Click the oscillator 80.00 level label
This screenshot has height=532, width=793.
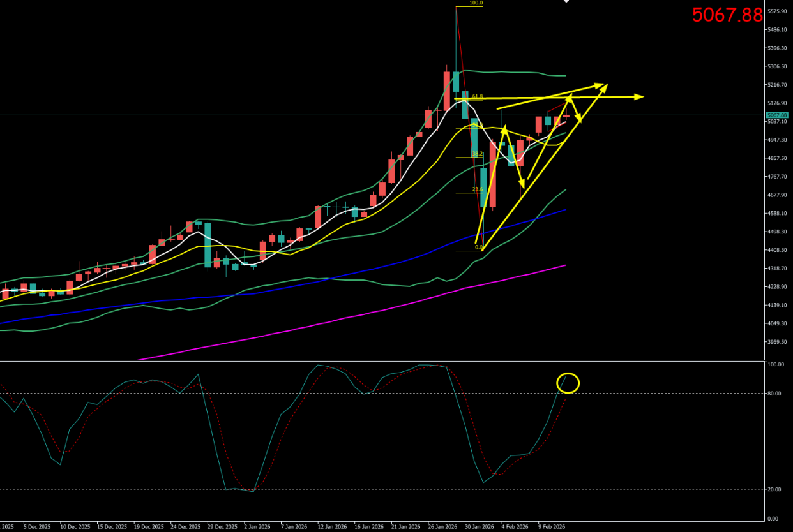click(x=775, y=394)
